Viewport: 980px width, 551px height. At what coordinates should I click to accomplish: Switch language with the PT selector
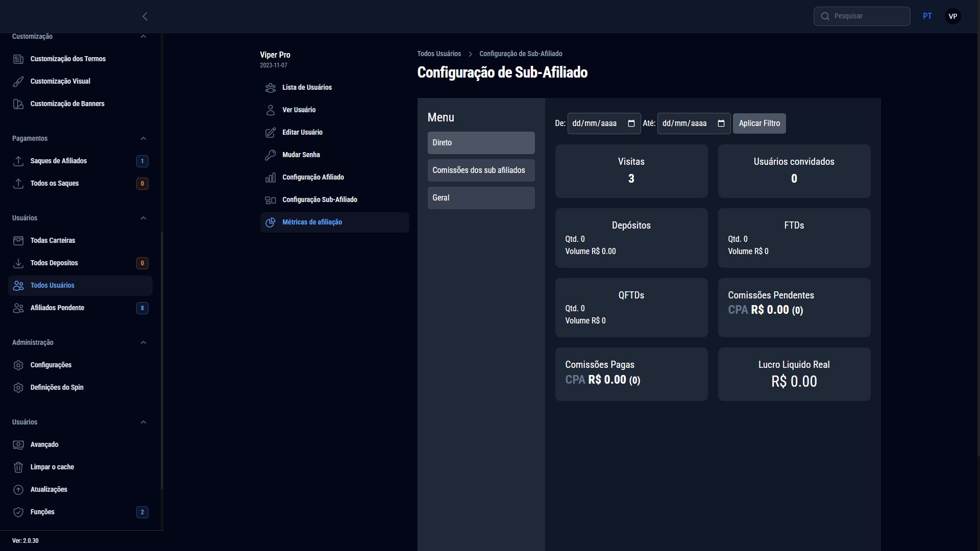[927, 16]
